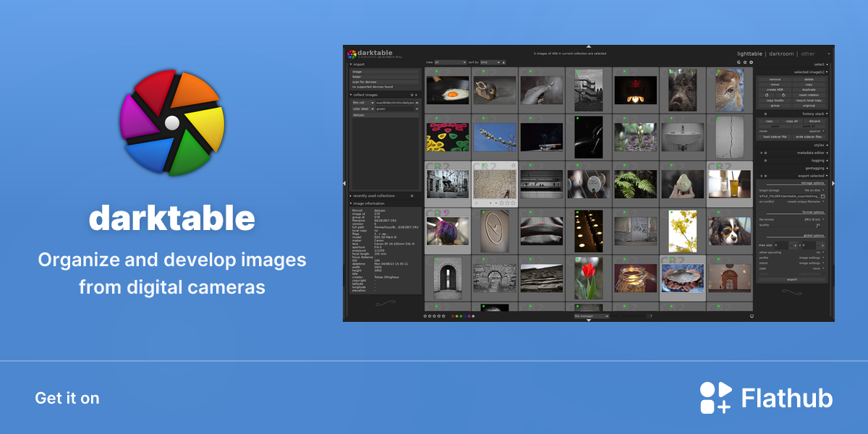Toggle blue color label in bottom bar
868x434 pixels.
[x=465, y=316]
